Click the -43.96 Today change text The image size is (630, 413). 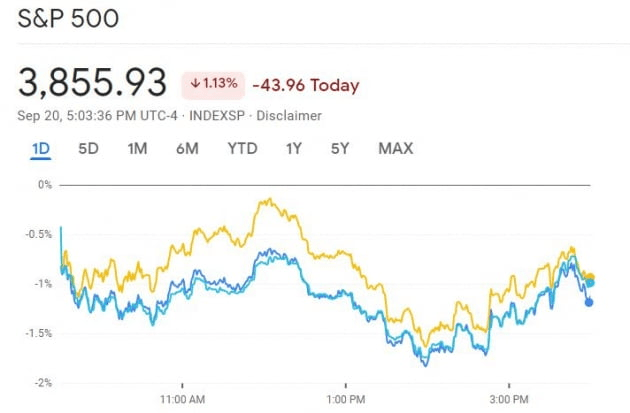pyautogui.click(x=305, y=86)
